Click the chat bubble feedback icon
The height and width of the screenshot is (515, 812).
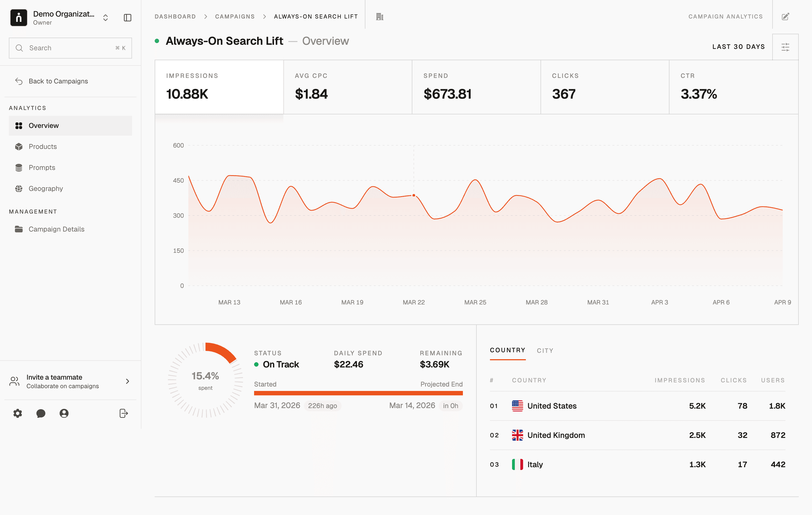41,413
